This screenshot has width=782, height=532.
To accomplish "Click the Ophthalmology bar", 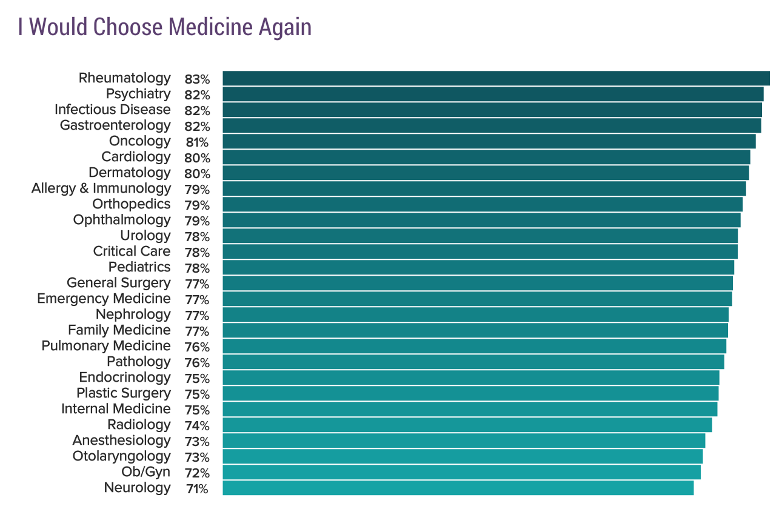I will pos(481,220).
